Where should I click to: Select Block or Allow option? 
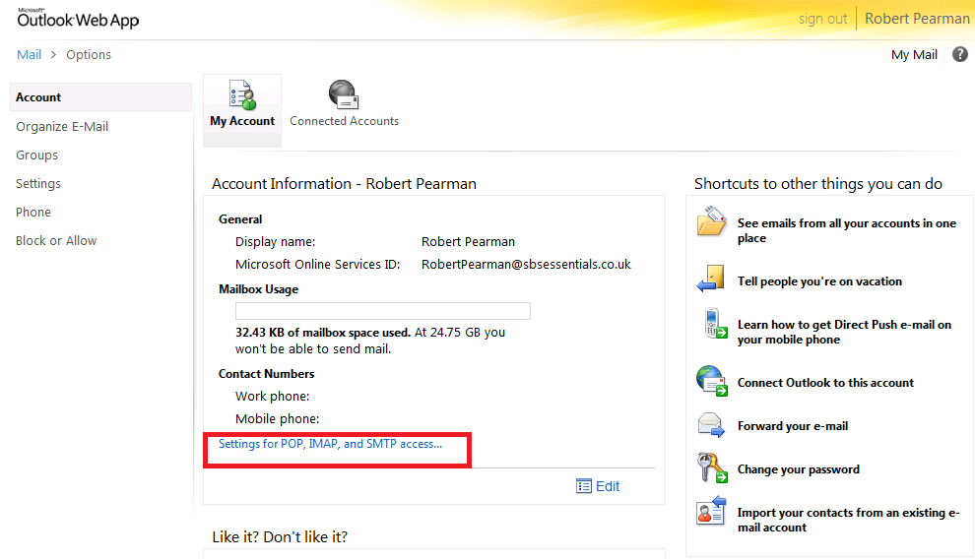[56, 241]
